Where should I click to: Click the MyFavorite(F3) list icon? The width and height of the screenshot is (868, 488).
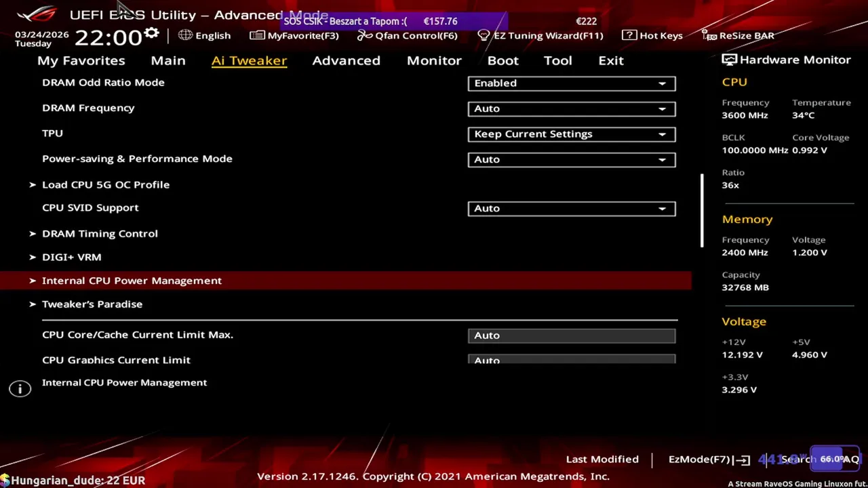coord(257,35)
